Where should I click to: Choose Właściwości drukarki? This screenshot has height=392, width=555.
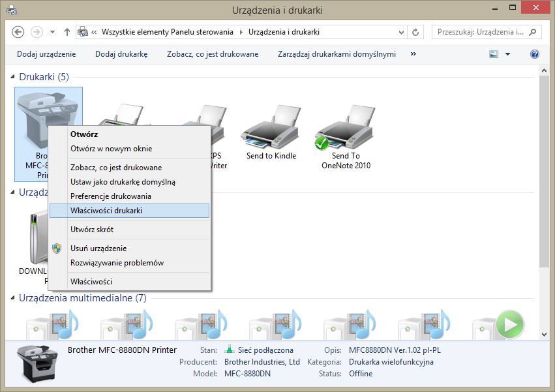(x=130, y=211)
